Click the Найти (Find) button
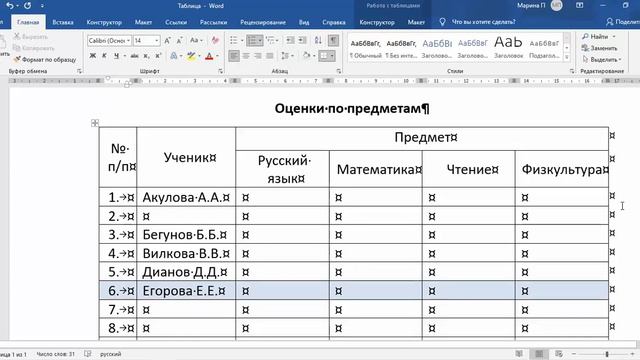The image size is (640, 360). click(x=595, y=37)
